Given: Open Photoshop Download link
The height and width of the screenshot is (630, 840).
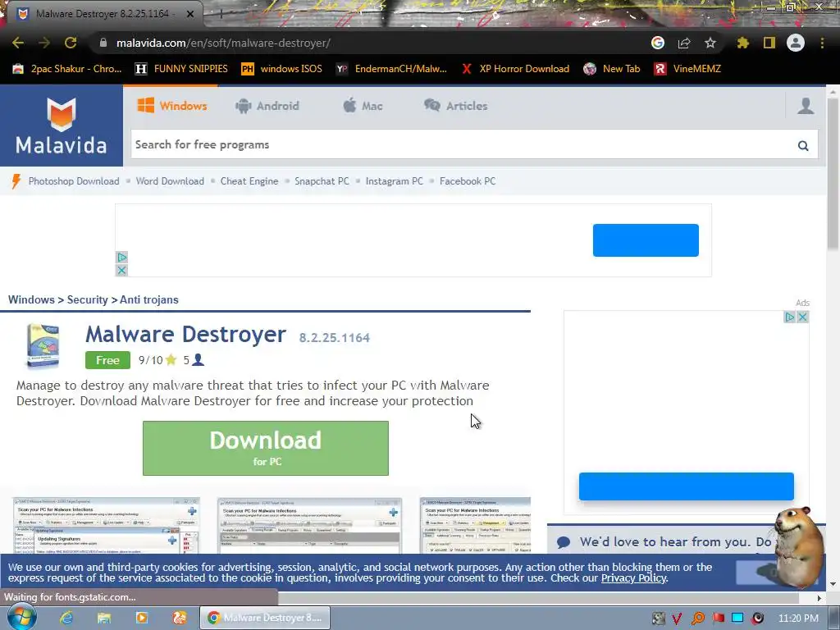Looking at the screenshot, I should tap(74, 181).
